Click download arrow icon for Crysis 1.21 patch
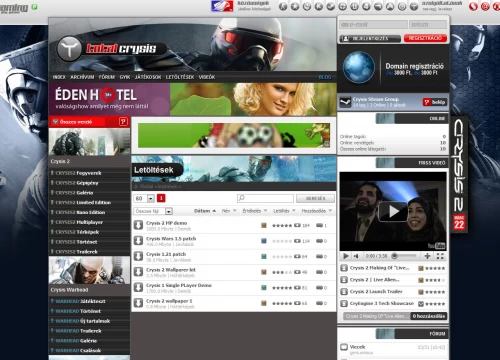 point(138,256)
